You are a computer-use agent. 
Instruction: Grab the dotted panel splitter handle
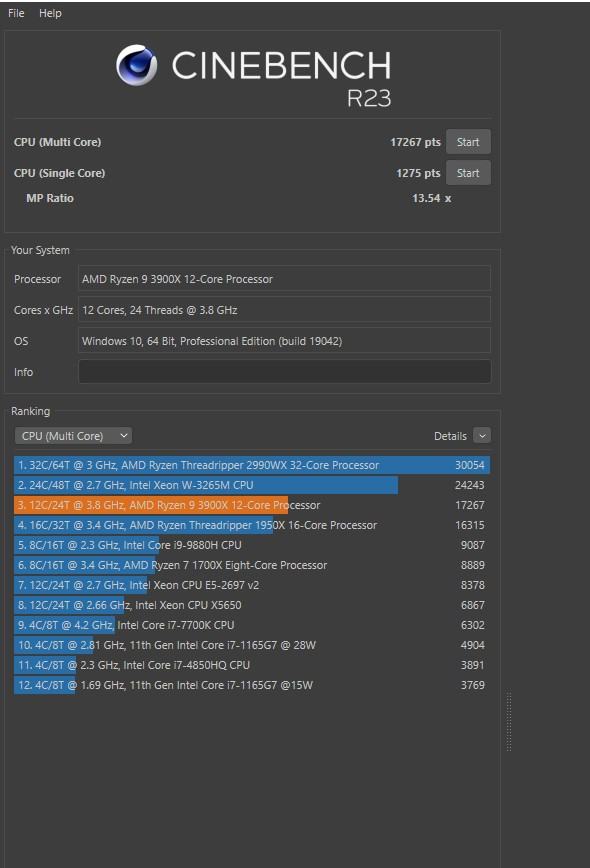click(x=509, y=722)
